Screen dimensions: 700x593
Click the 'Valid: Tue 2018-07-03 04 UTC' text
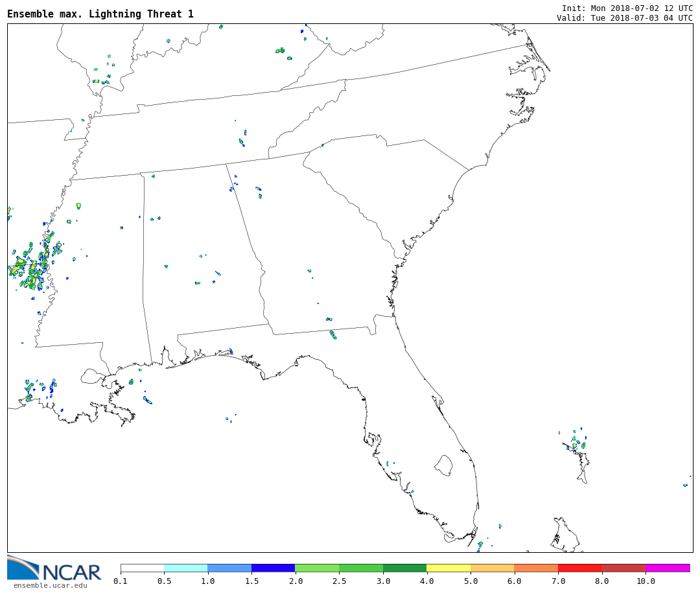[x=625, y=18]
